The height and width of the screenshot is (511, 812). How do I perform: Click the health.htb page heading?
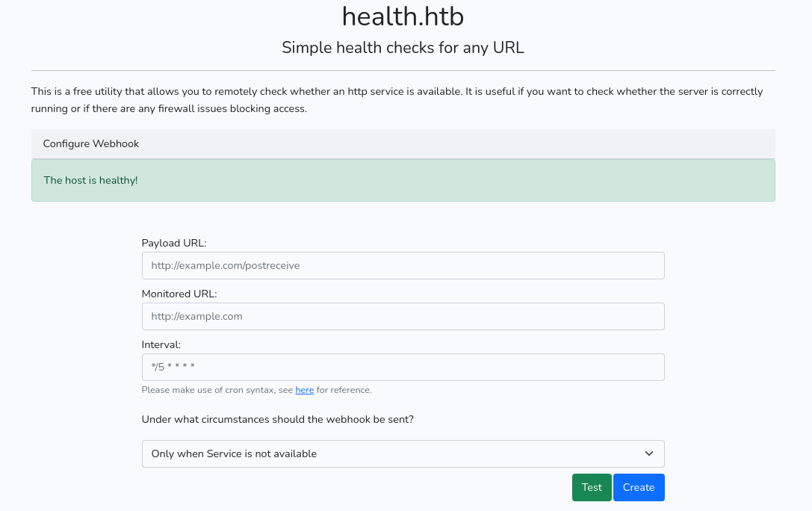pos(403,16)
